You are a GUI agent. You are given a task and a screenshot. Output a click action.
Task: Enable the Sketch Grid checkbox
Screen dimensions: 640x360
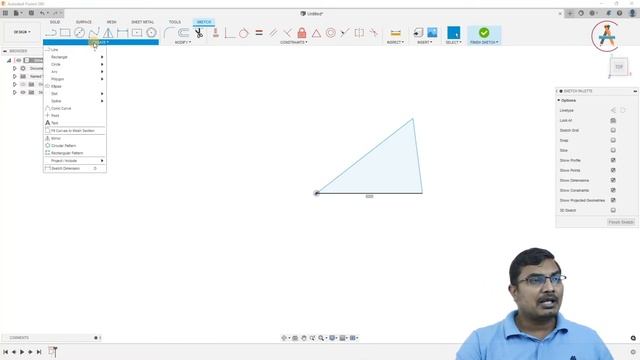click(613, 130)
